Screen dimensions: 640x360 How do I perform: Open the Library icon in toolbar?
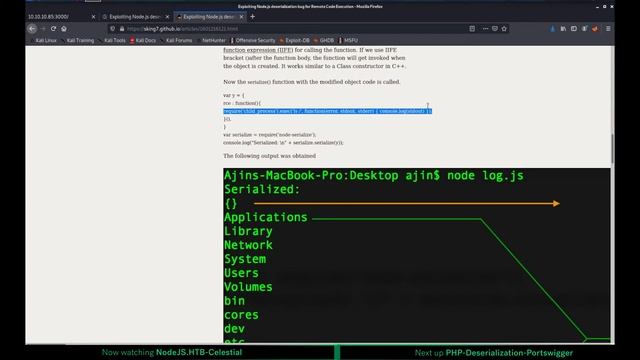(563, 29)
